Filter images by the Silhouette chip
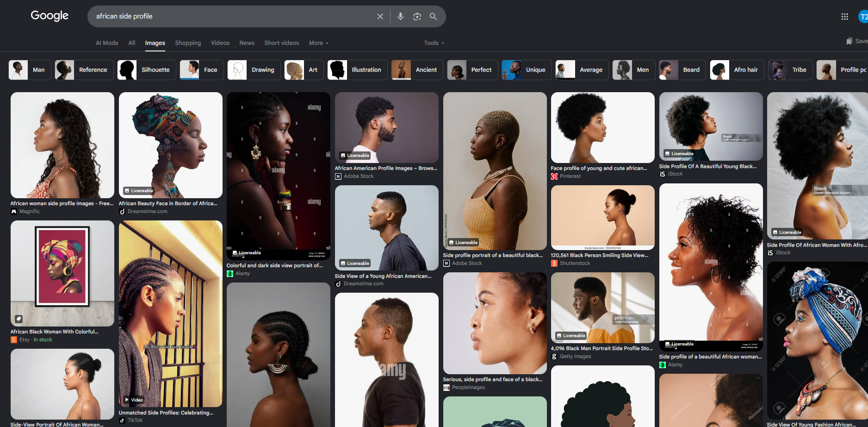 [147, 70]
